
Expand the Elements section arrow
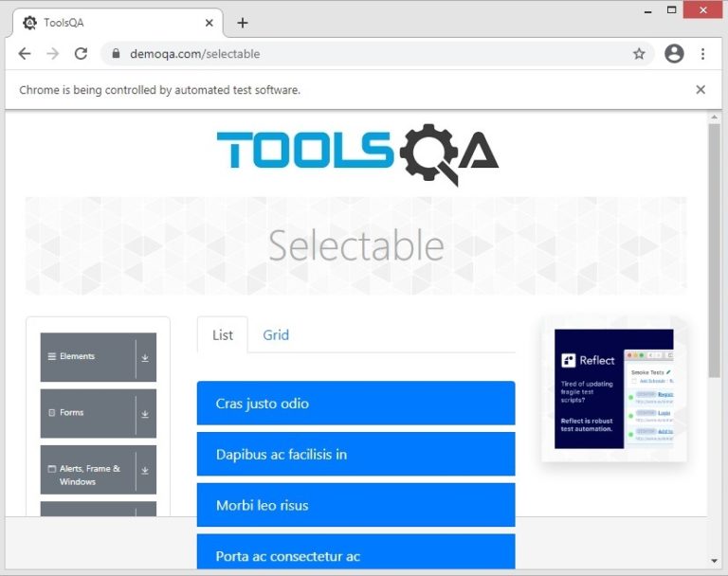tap(145, 358)
